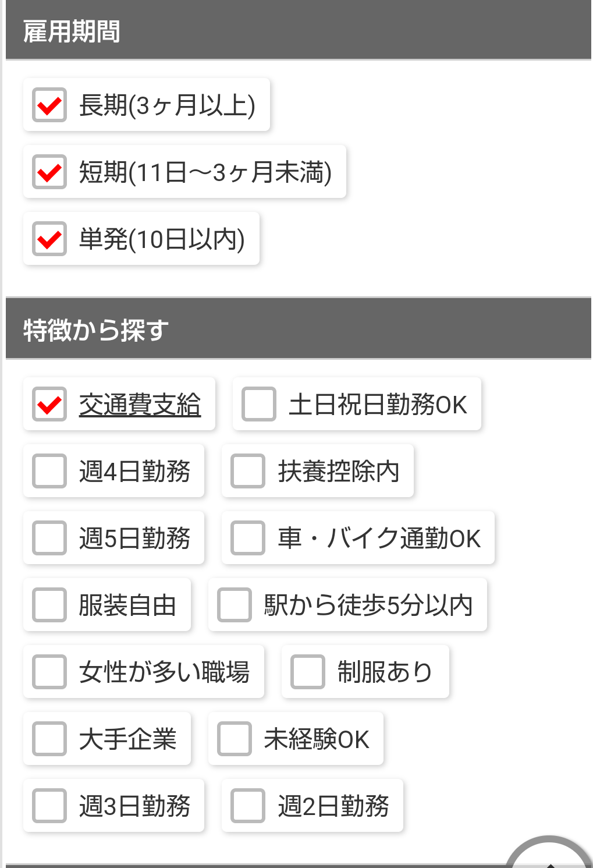Enable 週2日勤務 option
Viewport: 593px width, 868px height.
click(x=248, y=806)
